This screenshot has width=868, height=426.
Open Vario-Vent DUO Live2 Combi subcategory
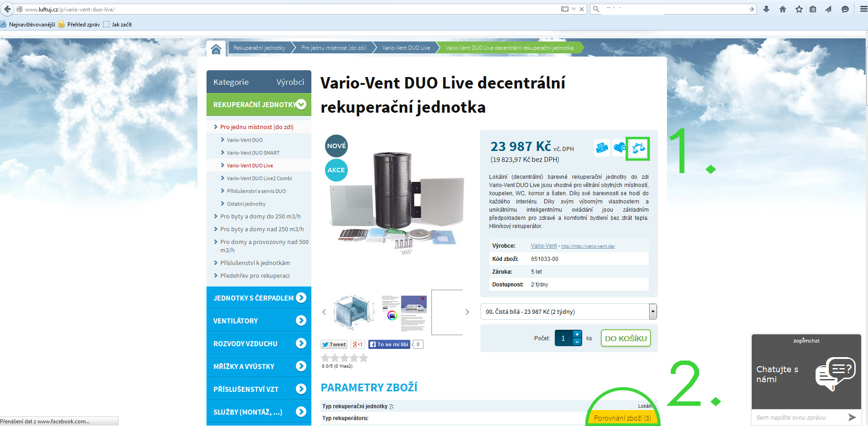point(259,178)
